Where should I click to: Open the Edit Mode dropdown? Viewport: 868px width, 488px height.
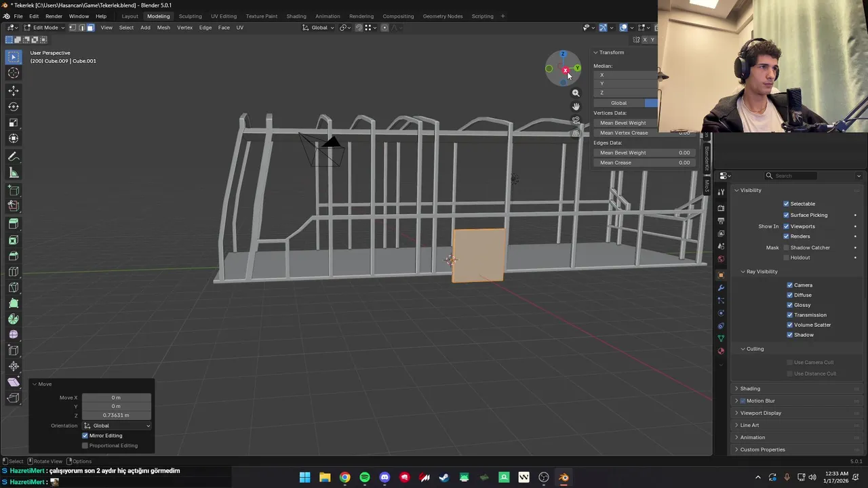44,28
